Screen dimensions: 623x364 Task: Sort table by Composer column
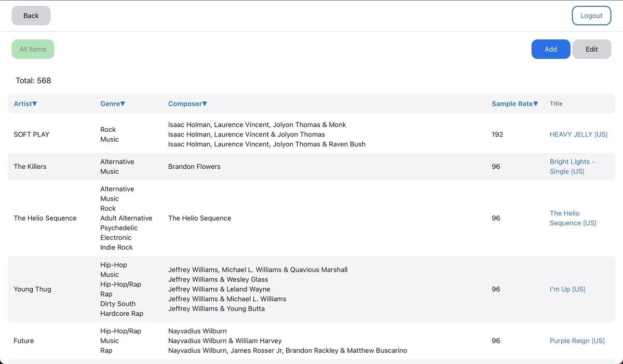point(187,104)
